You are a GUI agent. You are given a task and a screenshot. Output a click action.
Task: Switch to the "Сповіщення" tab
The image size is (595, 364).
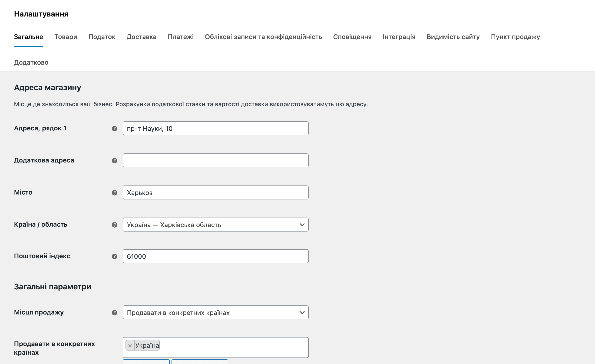pos(352,37)
